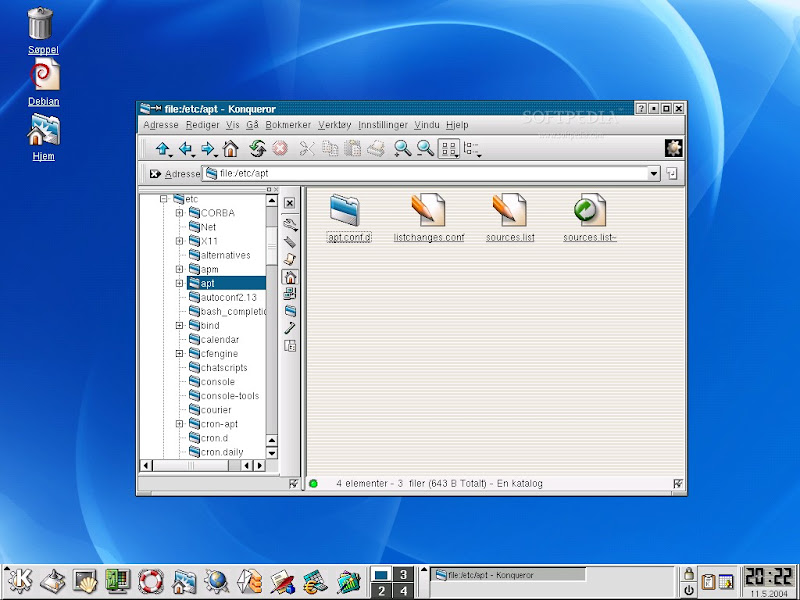Toggle icon view mode in the toolbar
This screenshot has width=800, height=600.
[449, 149]
